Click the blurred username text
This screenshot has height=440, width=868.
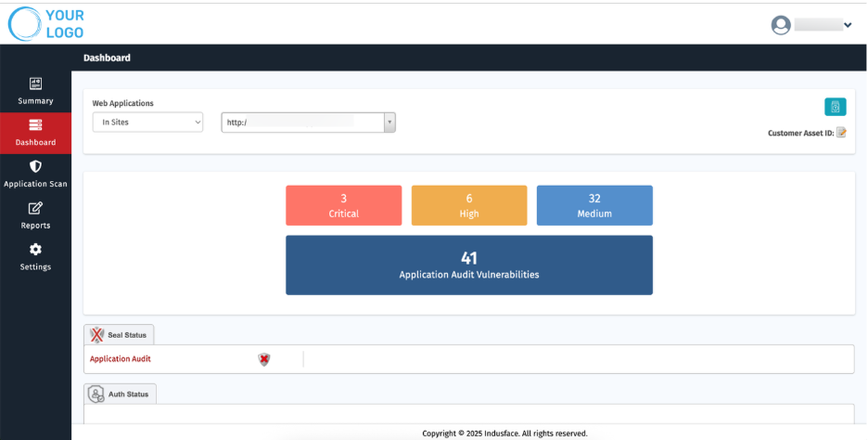(x=818, y=24)
